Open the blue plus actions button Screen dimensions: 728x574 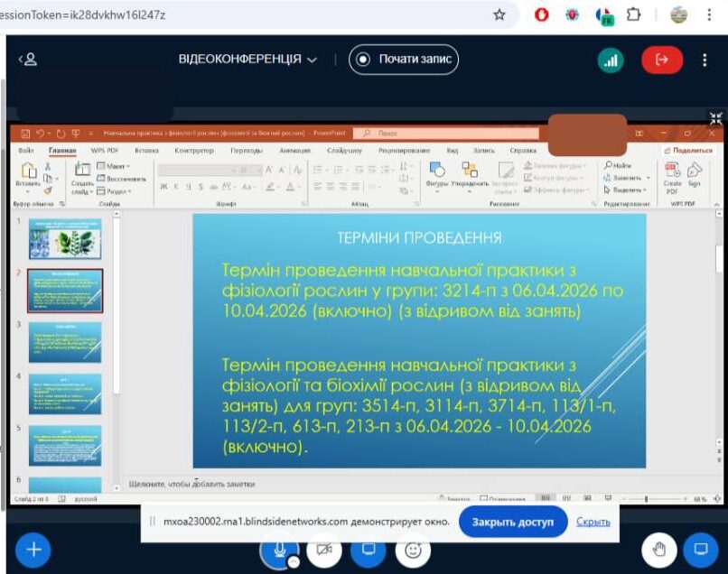click(x=33, y=549)
